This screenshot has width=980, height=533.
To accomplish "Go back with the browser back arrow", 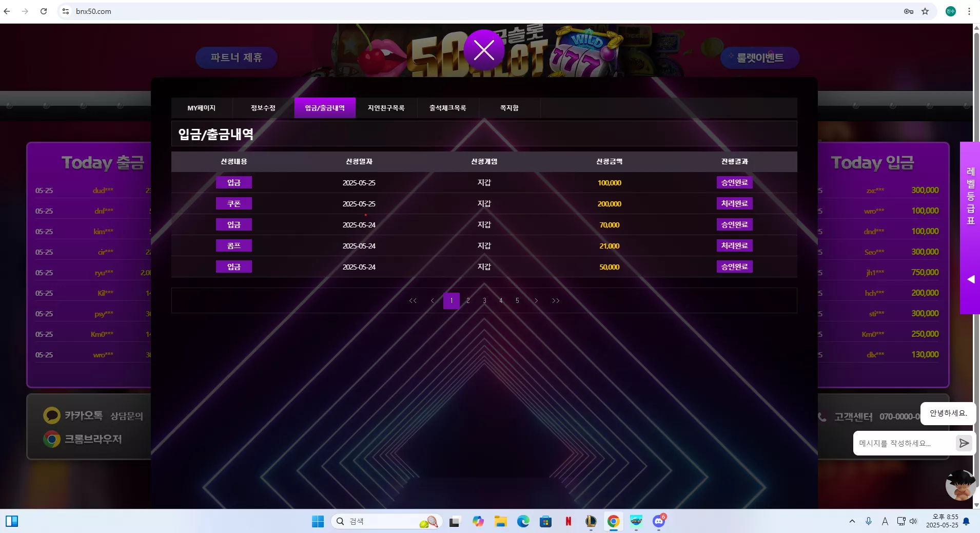I will tap(7, 11).
